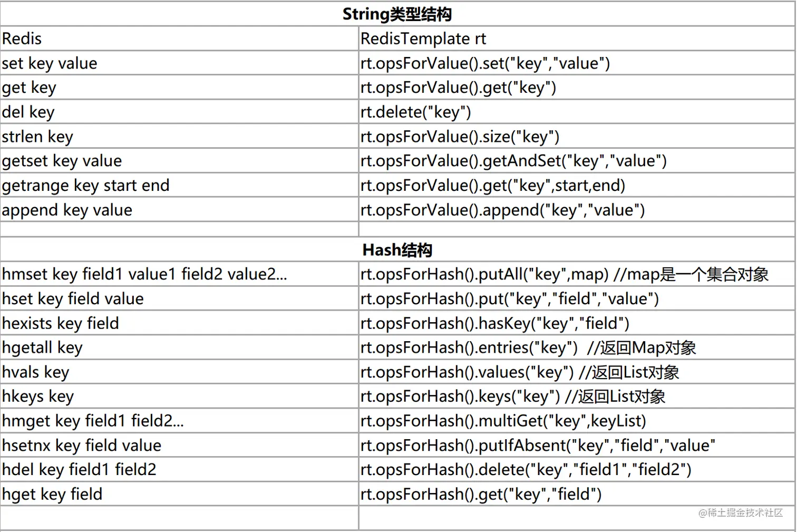Select the 'hkeys key' cell

(179, 396)
